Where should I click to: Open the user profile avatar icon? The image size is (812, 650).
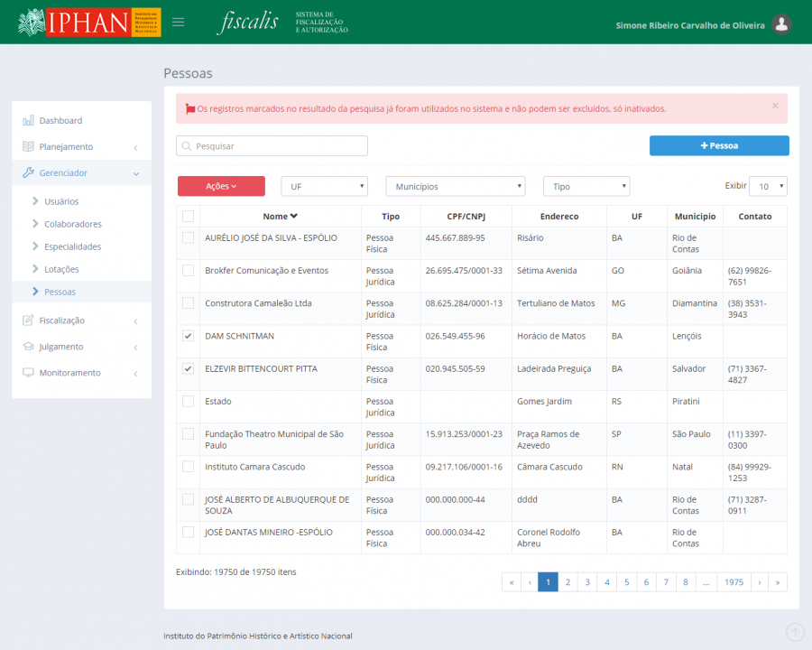[x=782, y=24]
